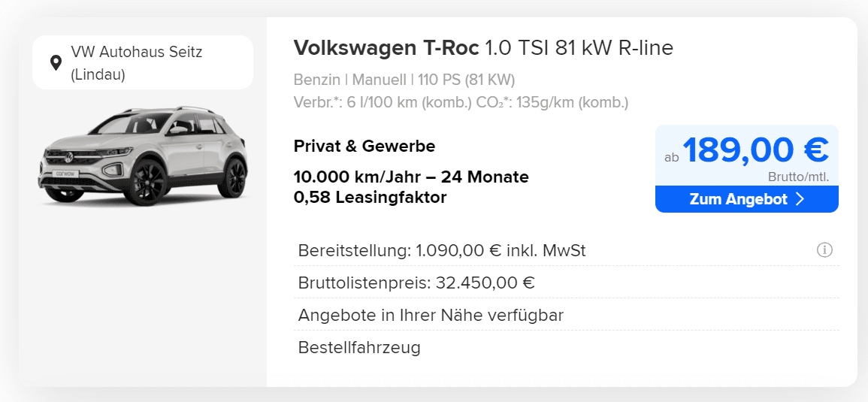Open the T-Roc car image
The width and height of the screenshot is (868, 402).
(143, 155)
